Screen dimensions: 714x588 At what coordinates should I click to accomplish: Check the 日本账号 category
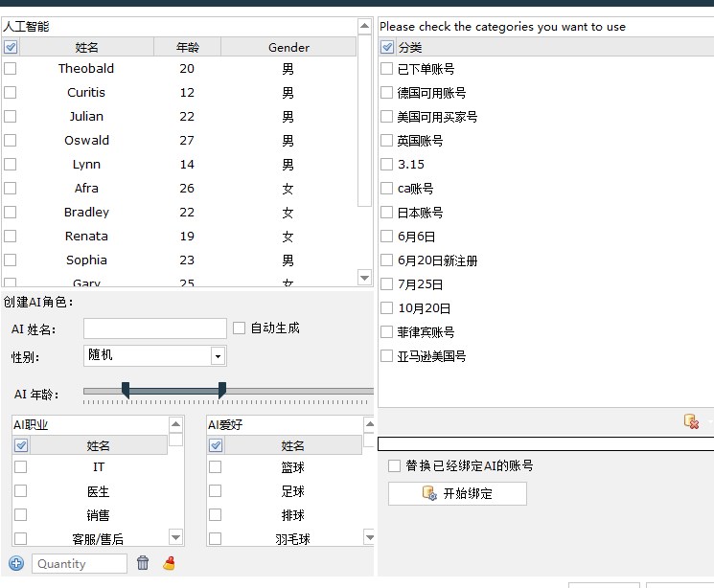coord(386,213)
